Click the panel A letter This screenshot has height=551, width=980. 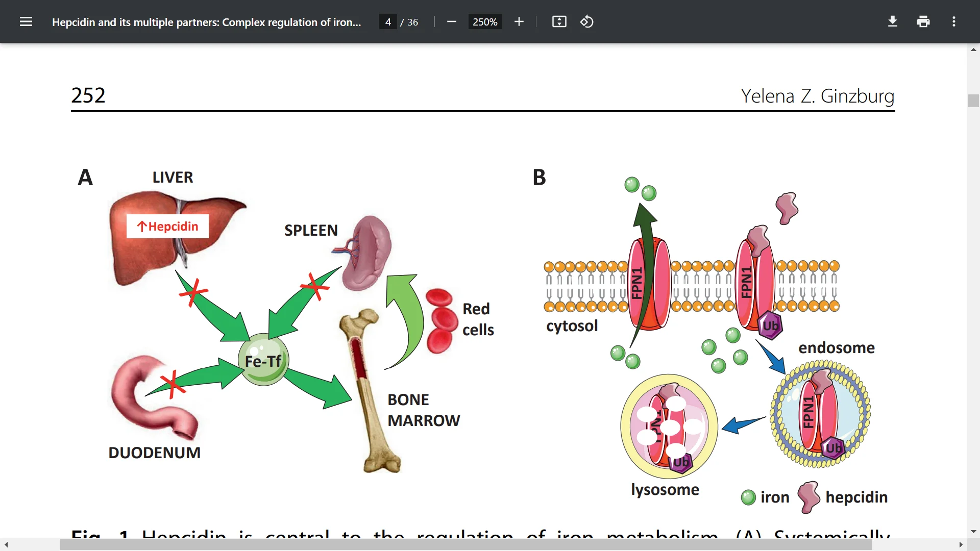(85, 178)
